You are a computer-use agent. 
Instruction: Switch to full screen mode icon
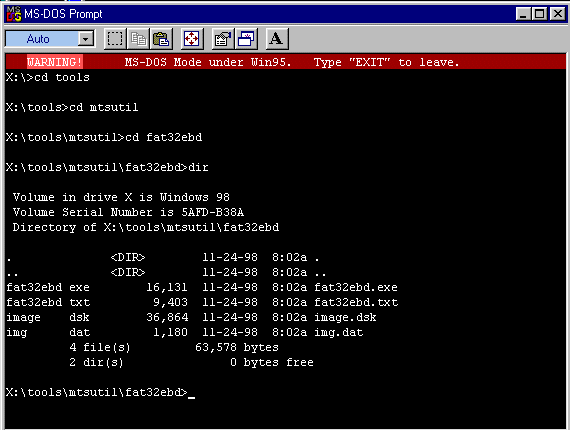pos(192,39)
